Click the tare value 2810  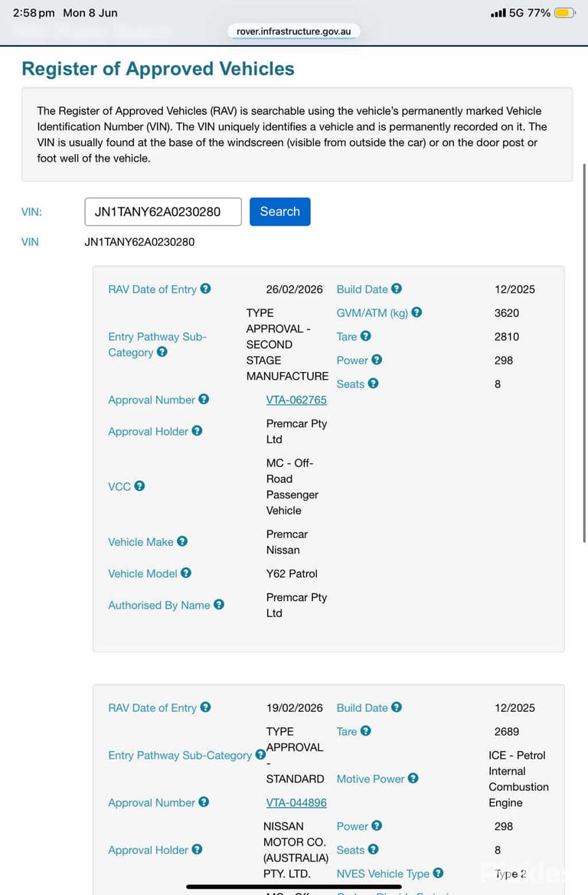point(507,337)
